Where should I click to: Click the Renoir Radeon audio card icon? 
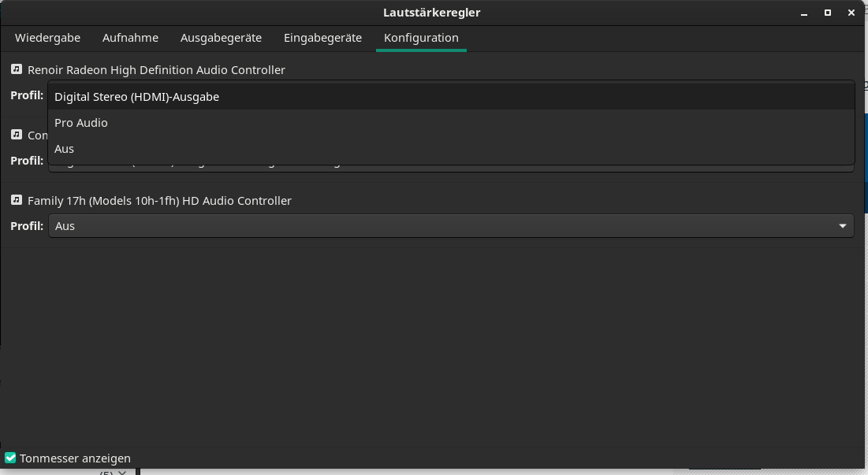[x=17, y=69]
